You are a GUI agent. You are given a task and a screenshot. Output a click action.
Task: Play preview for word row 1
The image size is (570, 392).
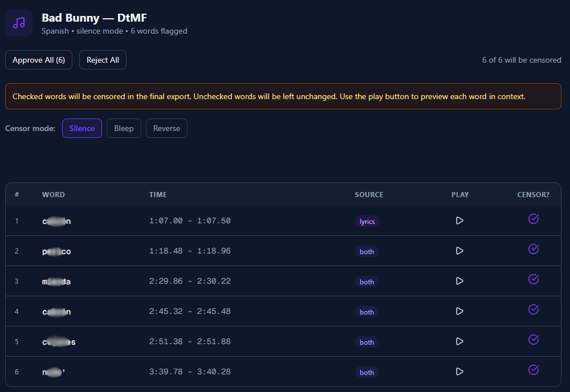[459, 220]
